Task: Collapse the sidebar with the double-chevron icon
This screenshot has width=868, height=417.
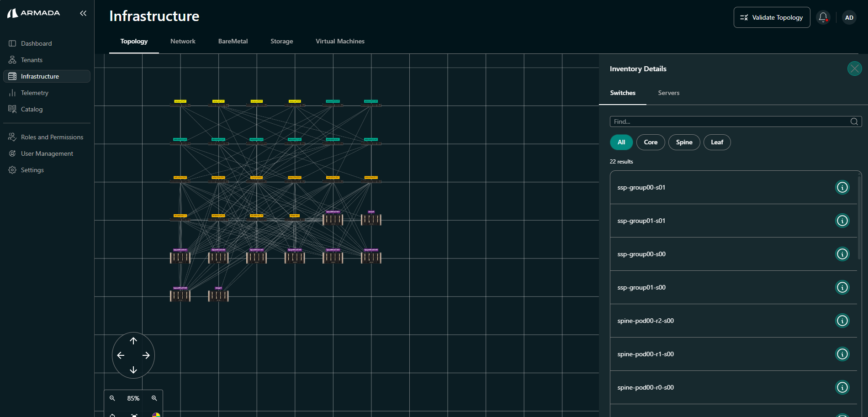Action: 83,13
